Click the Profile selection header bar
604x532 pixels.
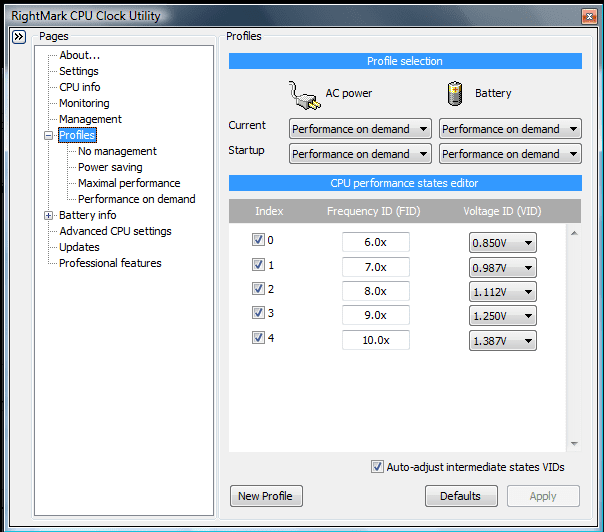(x=405, y=61)
